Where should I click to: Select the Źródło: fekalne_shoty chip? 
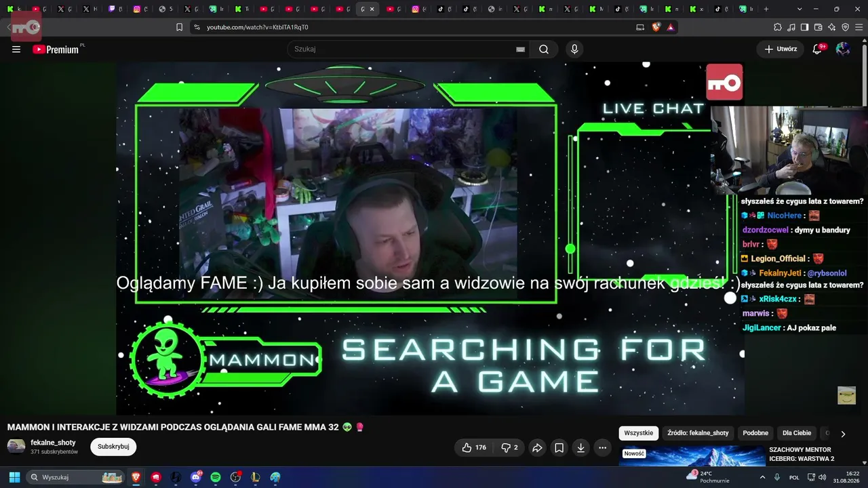coord(698,433)
